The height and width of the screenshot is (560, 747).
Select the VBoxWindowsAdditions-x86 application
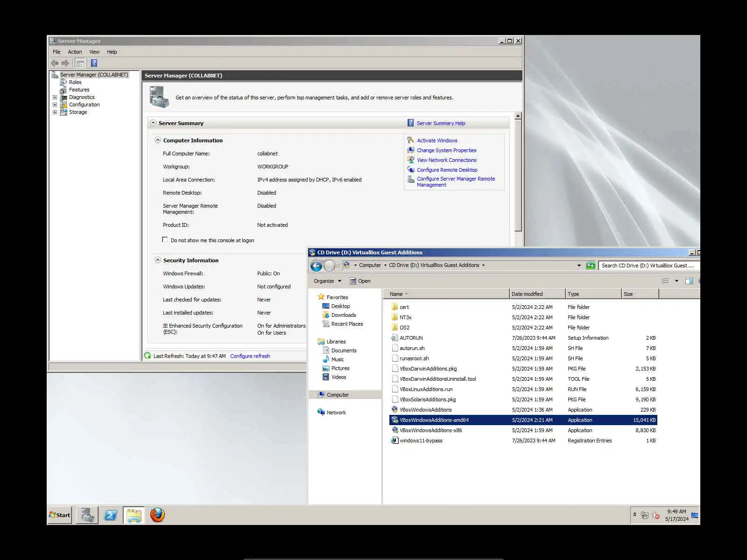tap(430, 430)
